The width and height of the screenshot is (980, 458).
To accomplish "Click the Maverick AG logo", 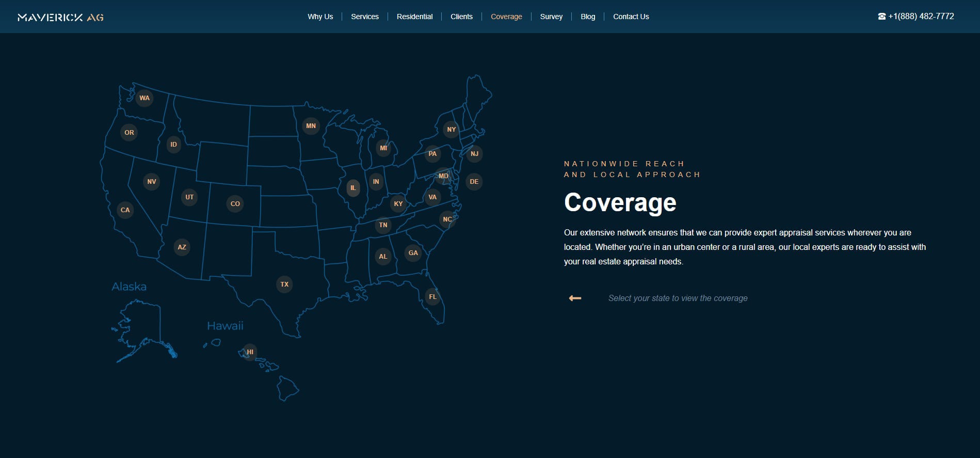I will coord(60,17).
